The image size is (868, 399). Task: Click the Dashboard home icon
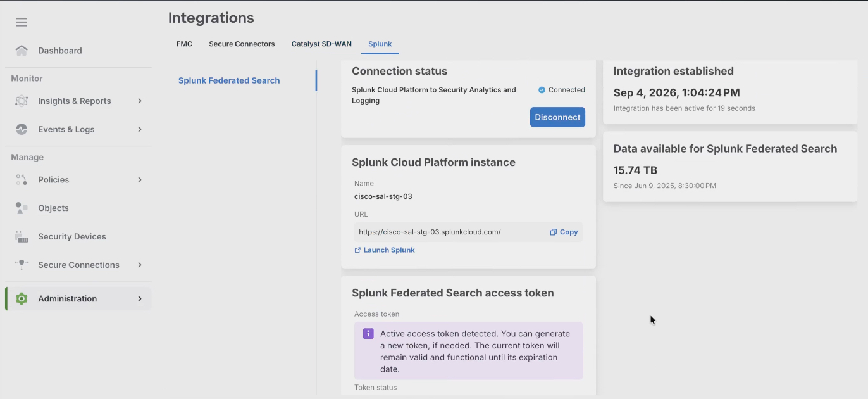pyautogui.click(x=22, y=50)
